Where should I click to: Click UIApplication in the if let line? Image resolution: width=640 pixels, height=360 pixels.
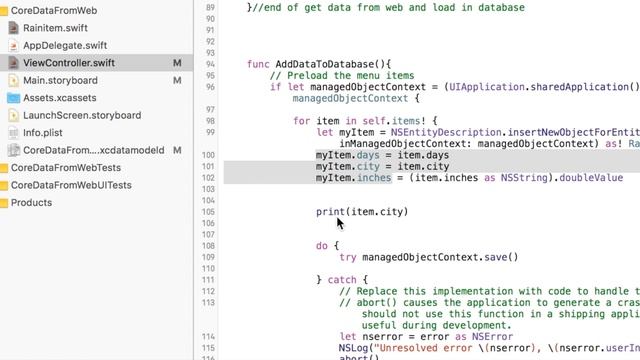point(487,87)
